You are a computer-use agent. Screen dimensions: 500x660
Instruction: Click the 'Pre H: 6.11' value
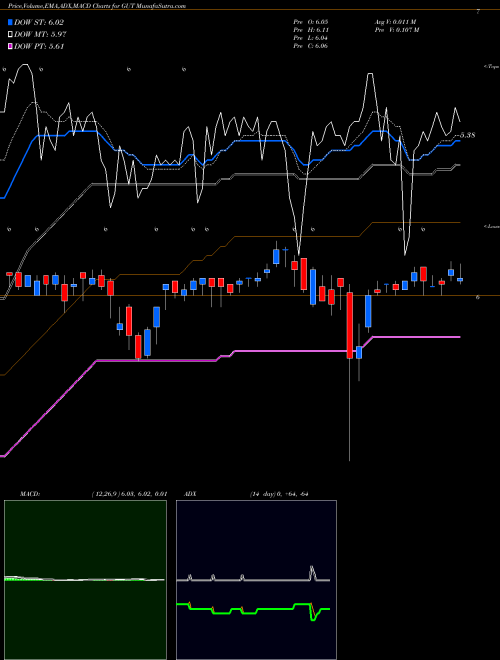311,29
